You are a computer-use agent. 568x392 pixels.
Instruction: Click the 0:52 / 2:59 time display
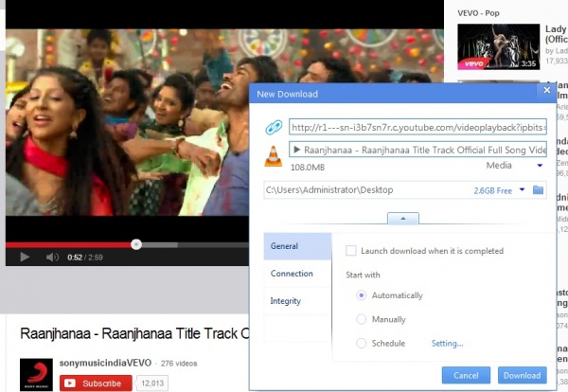tap(85, 258)
